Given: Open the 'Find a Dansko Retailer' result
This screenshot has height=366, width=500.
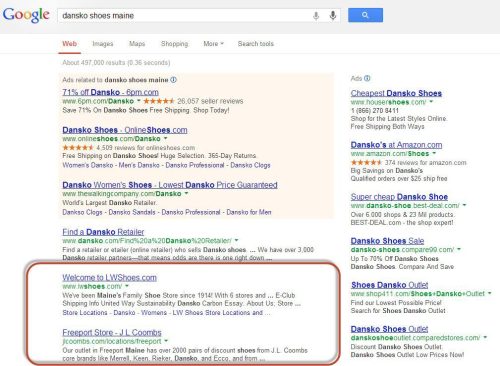Looking at the screenshot, I should tap(103, 232).
